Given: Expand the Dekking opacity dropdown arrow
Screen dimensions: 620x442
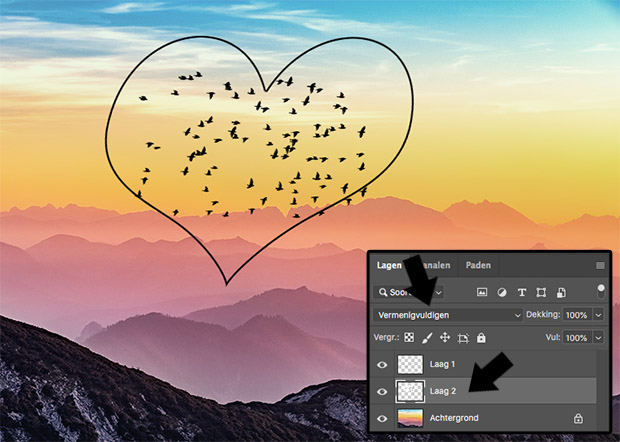Looking at the screenshot, I should coord(598,315).
